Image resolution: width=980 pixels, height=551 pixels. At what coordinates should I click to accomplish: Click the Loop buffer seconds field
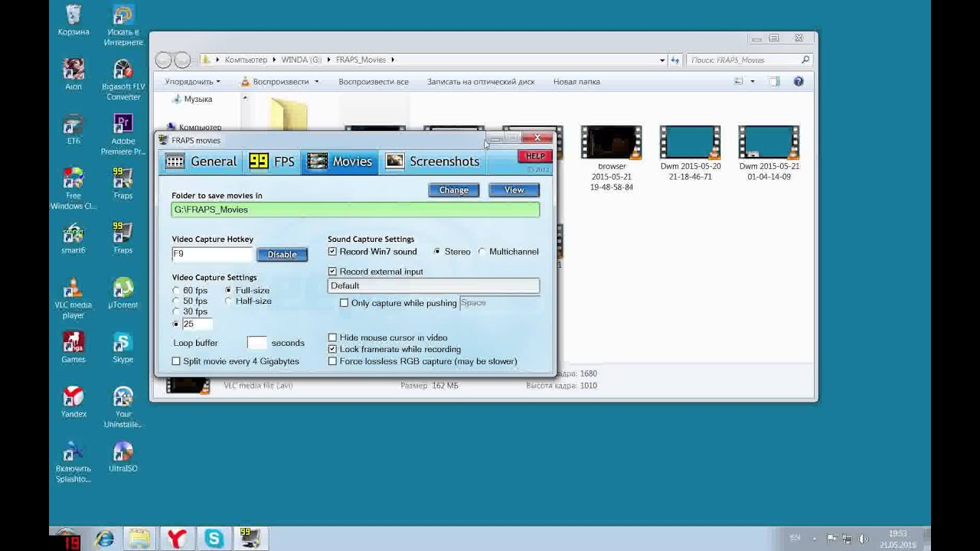[x=257, y=343]
